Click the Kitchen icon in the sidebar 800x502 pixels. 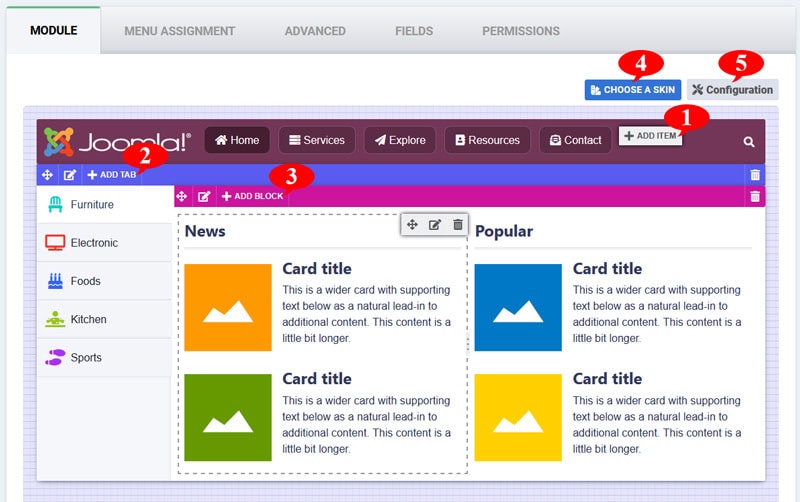pyautogui.click(x=55, y=319)
